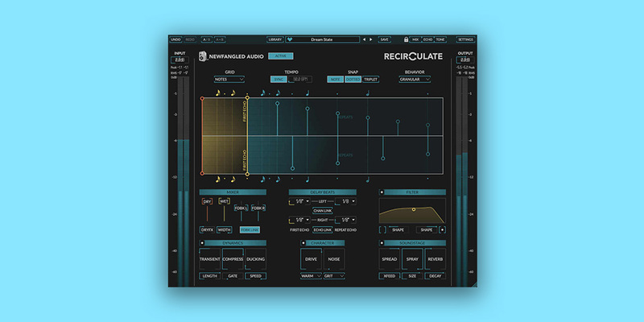Open the Grid Notes dropdown
644x322 pixels.
pyautogui.click(x=229, y=79)
